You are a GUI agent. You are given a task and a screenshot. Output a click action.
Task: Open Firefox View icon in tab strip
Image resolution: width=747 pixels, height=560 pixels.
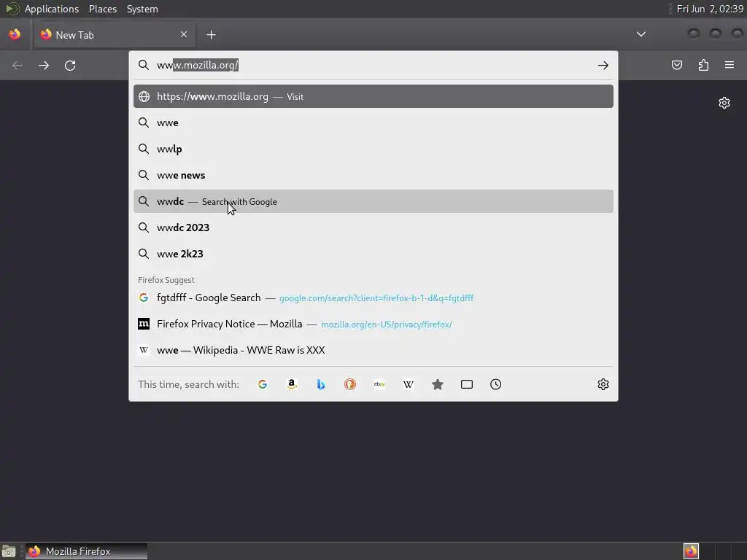click(x=15, y=34)
